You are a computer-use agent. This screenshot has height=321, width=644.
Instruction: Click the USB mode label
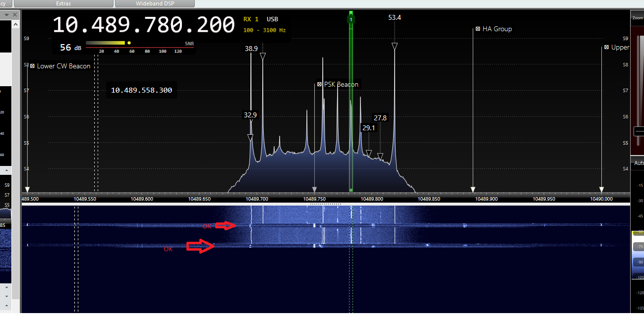(x=272, y=19)
